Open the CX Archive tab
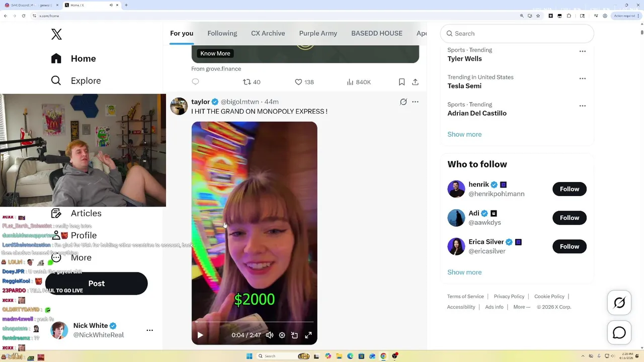644x362 pixels. (x=268, y=33)
